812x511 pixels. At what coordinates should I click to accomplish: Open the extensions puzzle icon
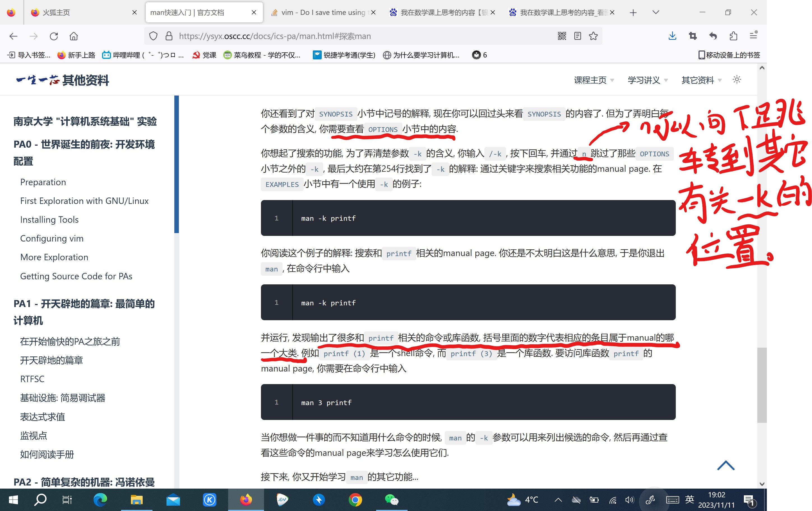[734, 36]
